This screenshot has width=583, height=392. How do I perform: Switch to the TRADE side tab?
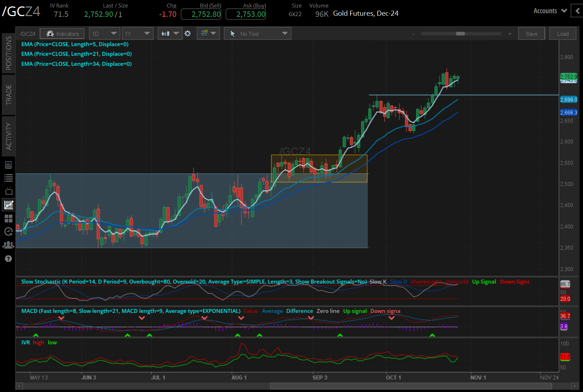click(9, 94)
